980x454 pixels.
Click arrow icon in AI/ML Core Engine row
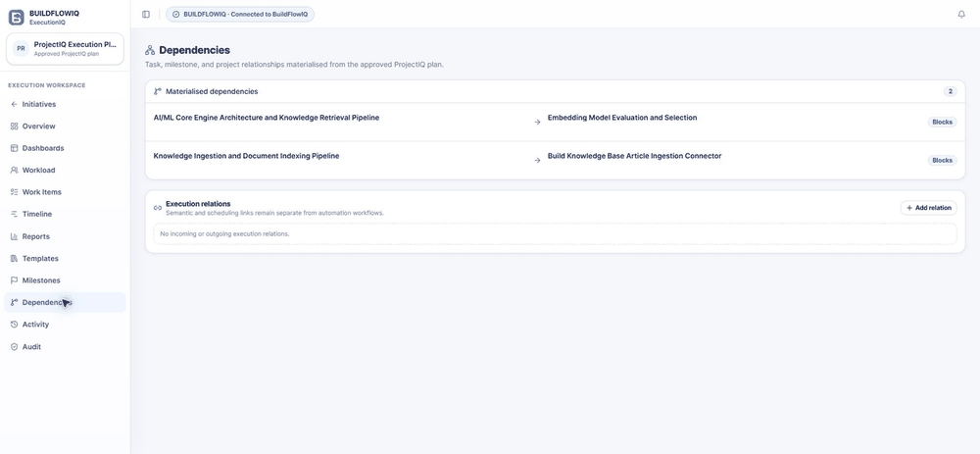[537, 122]
